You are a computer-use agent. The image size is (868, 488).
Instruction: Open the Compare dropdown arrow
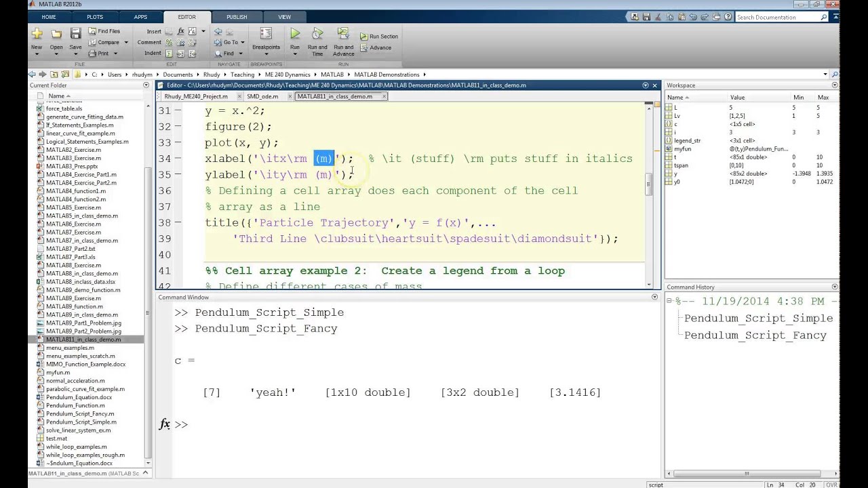coord(125,42)
